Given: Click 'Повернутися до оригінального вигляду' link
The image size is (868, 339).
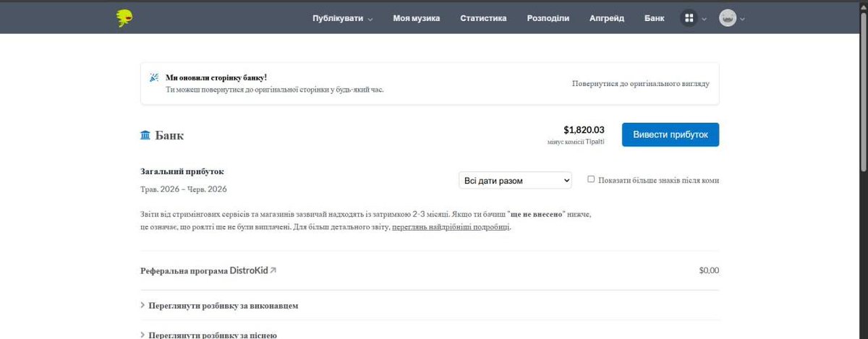Looking at the screenshot, I should click(641, 83).
